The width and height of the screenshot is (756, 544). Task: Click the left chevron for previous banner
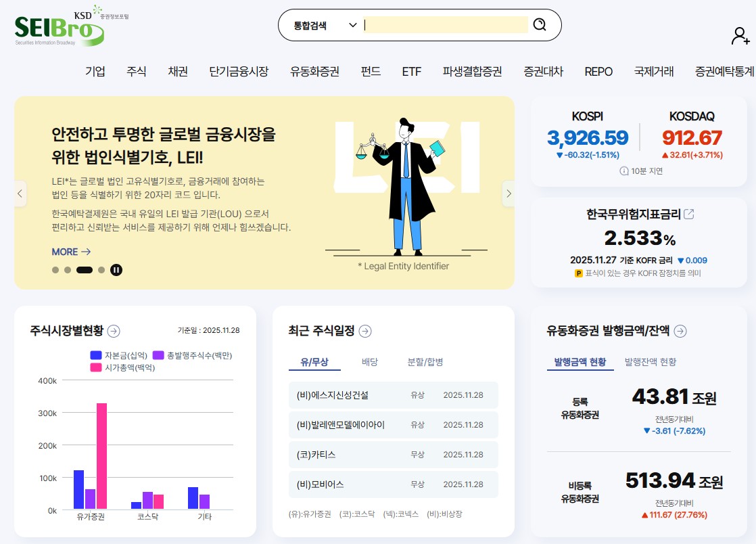pos(20,194)
